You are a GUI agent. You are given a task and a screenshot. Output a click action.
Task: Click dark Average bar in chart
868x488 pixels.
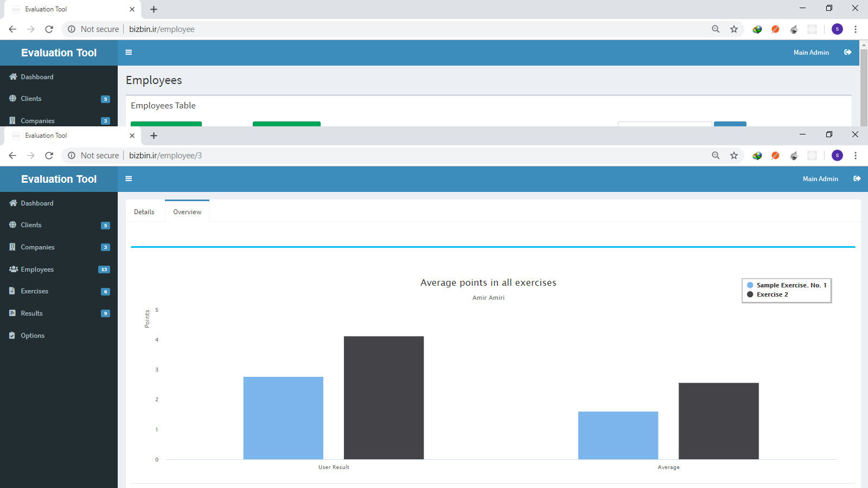718,421
